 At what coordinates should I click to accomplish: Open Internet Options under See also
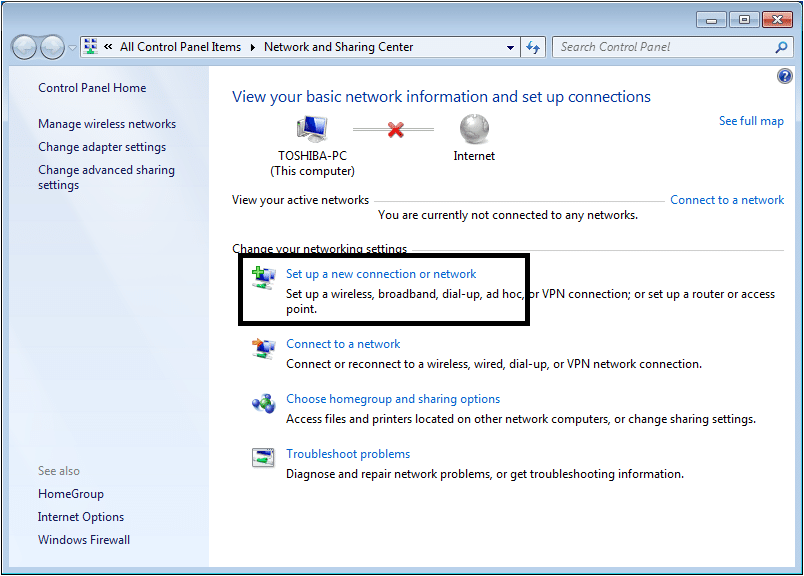(x=81, y=517)
